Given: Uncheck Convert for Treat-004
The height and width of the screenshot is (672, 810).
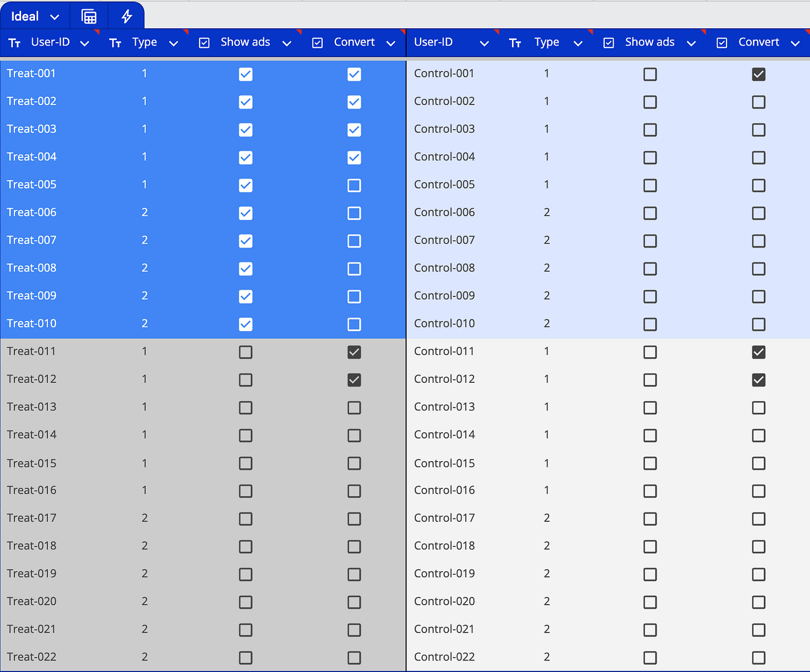Looking at the screenshot, I should point(354,157).
